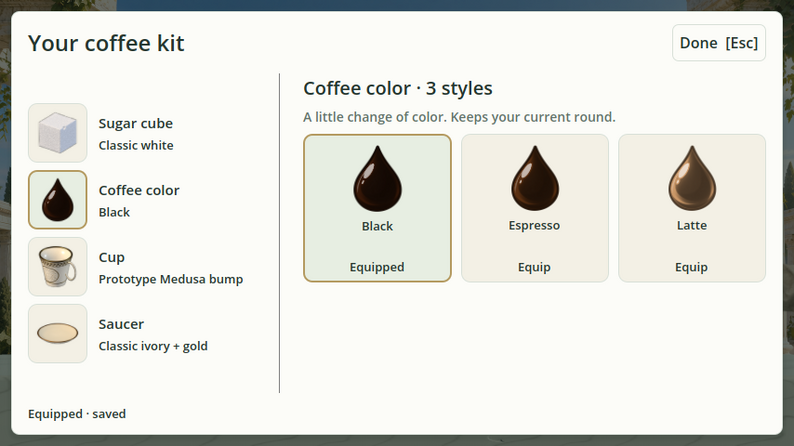Equip the Espresso coffee color
794x446 pixels.
534,267
